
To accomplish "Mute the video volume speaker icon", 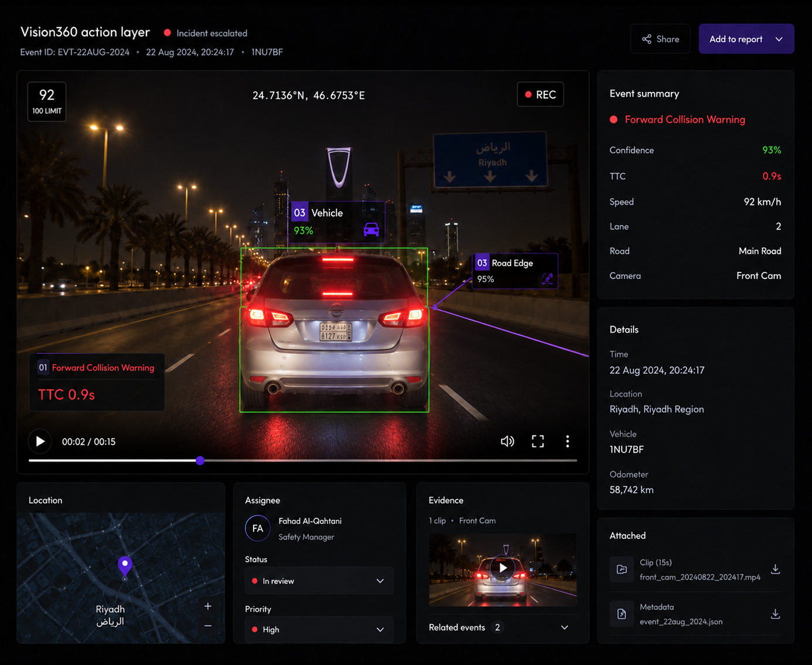I will [x=507, y=441].
